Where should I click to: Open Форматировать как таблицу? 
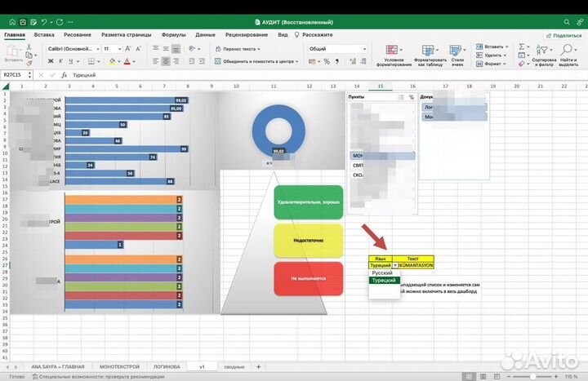click(430, 55)
